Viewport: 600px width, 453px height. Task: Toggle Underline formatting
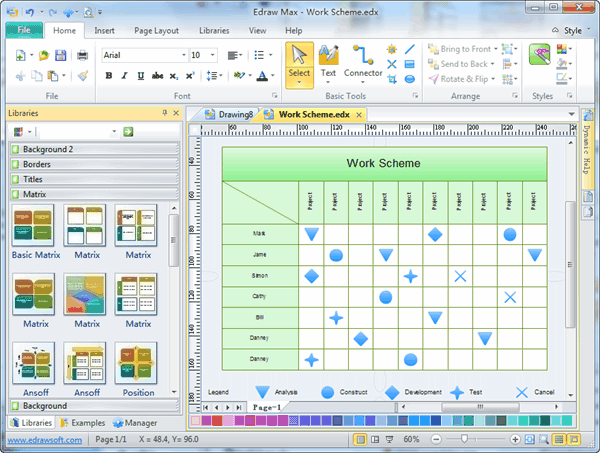point(140,76)
